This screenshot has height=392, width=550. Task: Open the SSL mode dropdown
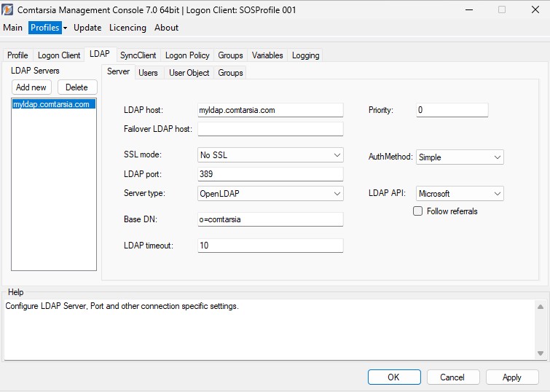tap(270, 155)
